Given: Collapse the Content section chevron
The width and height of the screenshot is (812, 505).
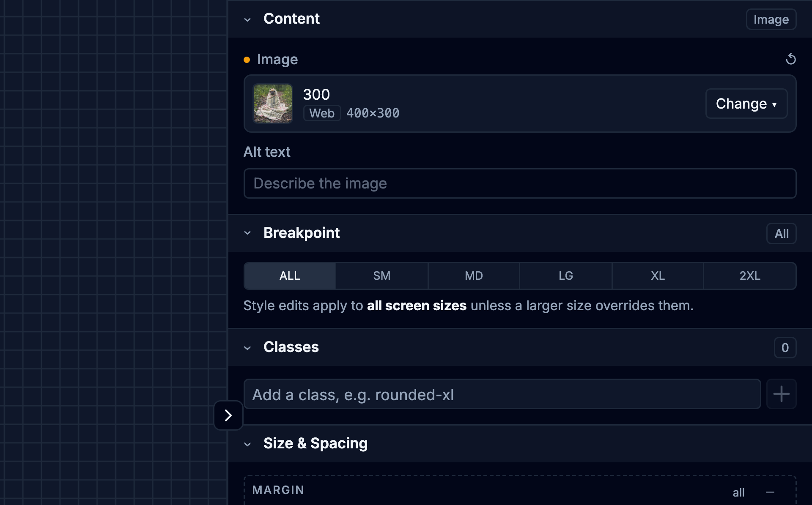Looking at the screenshot, I should (x=247, y=19).
